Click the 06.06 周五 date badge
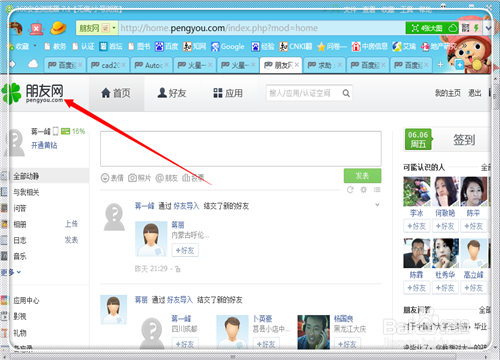Screen dimensions: 500x360 418,139
